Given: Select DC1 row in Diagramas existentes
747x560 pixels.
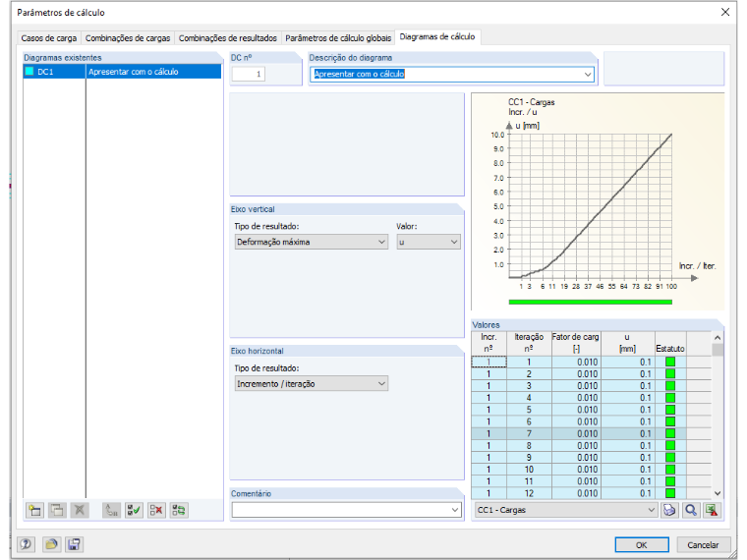Looking at the screenshot, I should click(x=122, y=72).
